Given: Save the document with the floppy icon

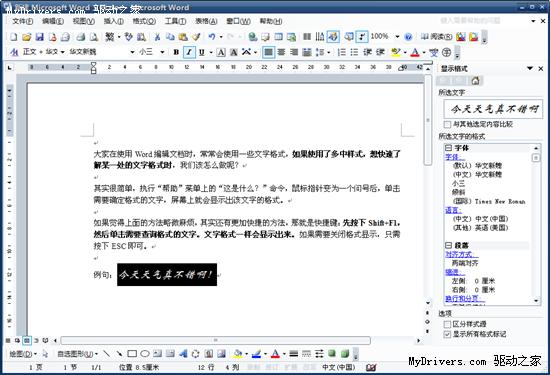Looking at the screenshot, I should [x=39, y=36].
